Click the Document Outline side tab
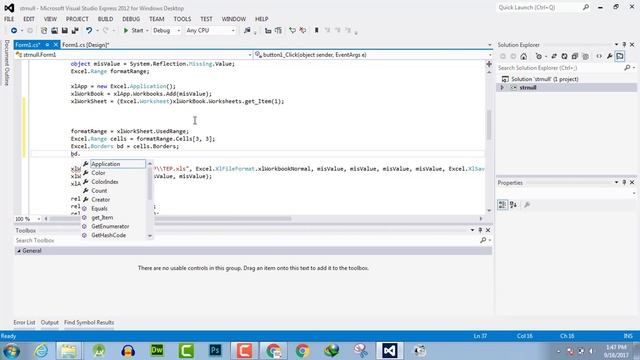Image resolution: width=640 pixels, height=360 pixels. [x=7, y=63]
